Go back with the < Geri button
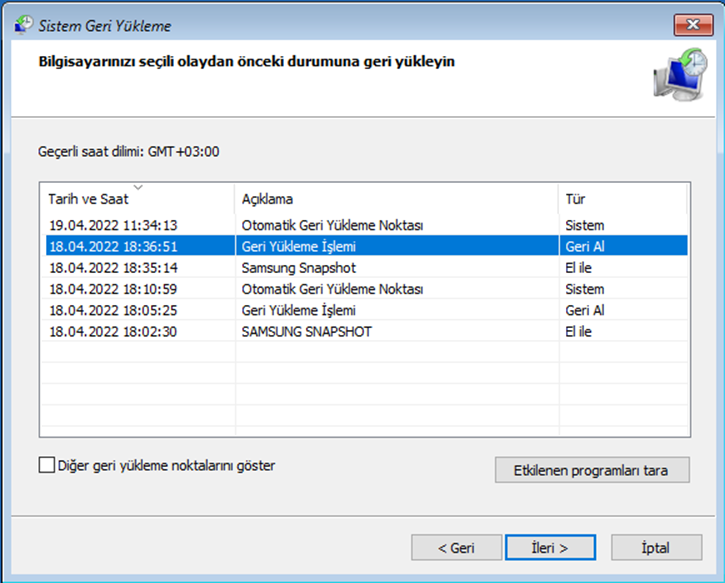Viewport: 725px width, 583px height. click(456, 548)
